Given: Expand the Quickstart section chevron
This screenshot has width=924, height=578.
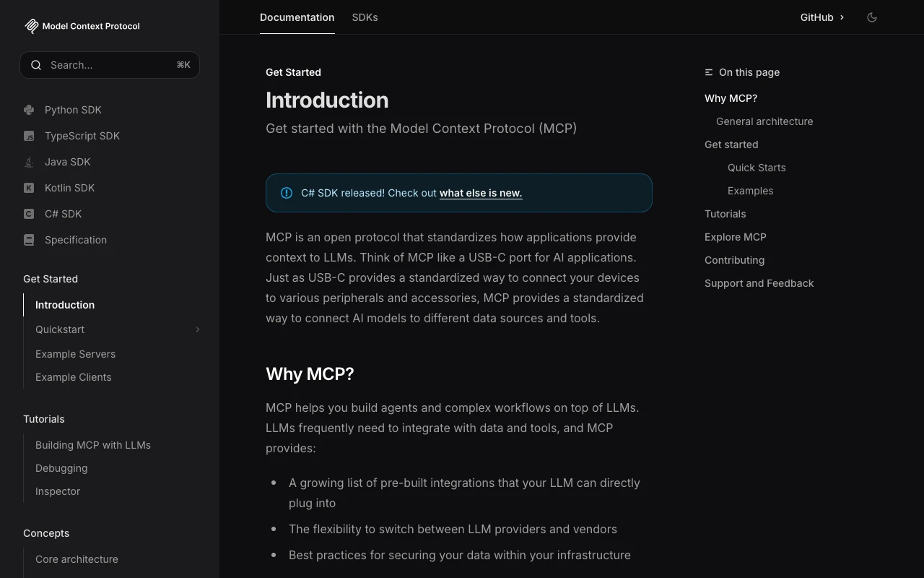Looking at the screenshot, I should point(197,329).
